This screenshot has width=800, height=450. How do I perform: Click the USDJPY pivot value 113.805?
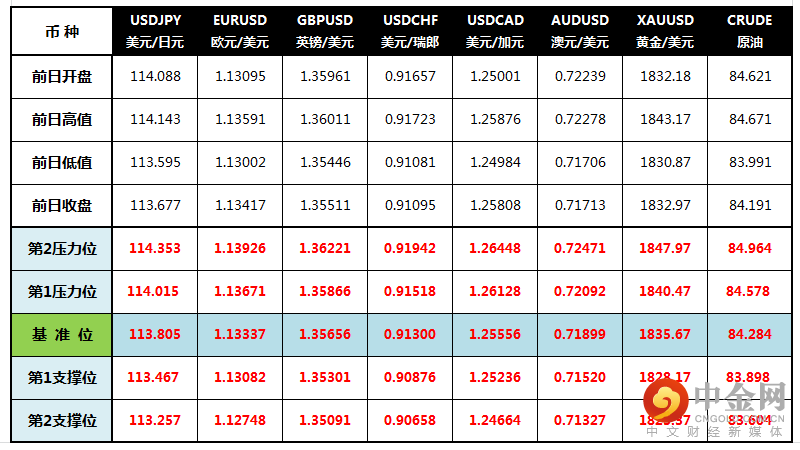155,335
